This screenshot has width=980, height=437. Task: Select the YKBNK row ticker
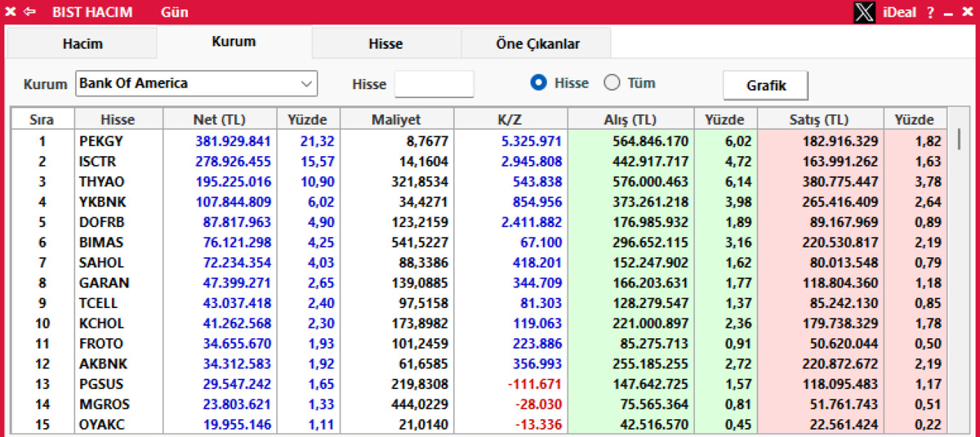[x=103, y=202]
